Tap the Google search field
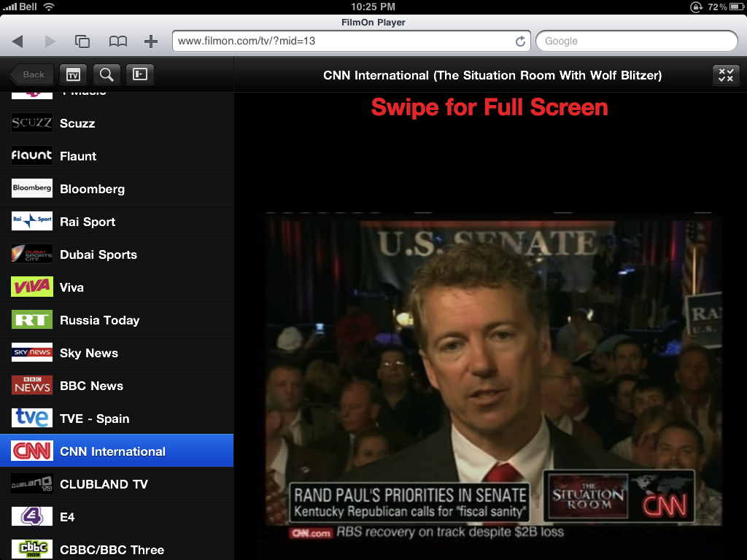Viewport: 747px width, 560px height. 637,42
